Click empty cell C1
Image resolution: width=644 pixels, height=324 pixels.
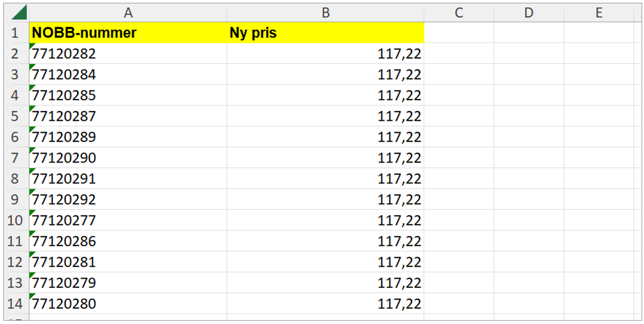[x=459, y=33]
